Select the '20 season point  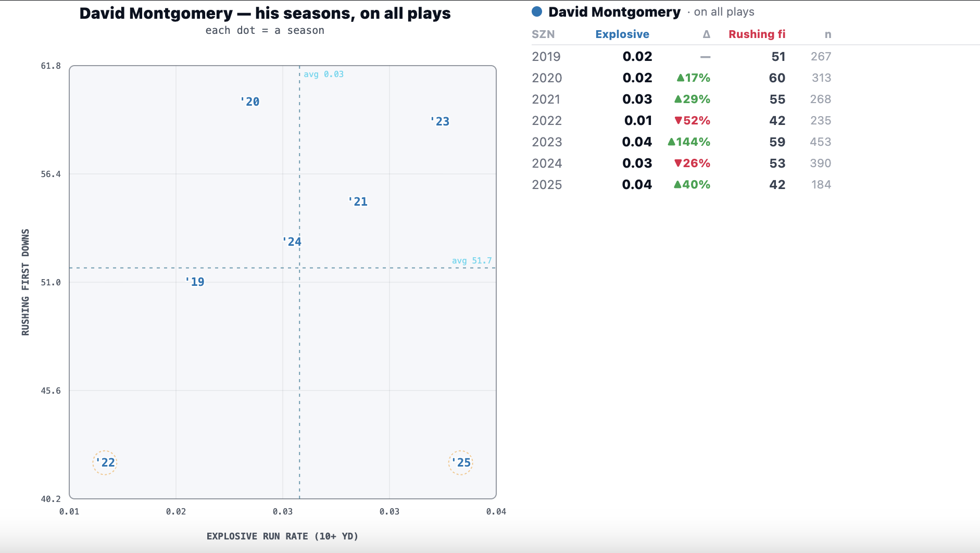tap(250, 102)
